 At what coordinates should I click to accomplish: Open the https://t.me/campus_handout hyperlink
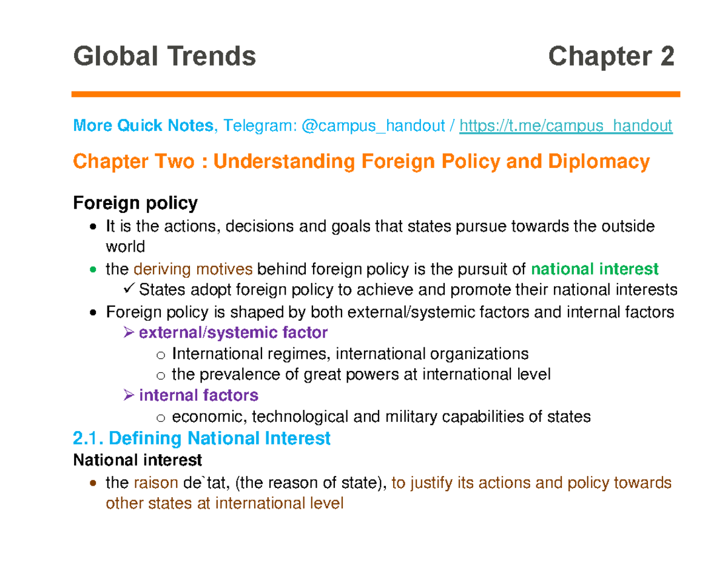click(567, 125)
